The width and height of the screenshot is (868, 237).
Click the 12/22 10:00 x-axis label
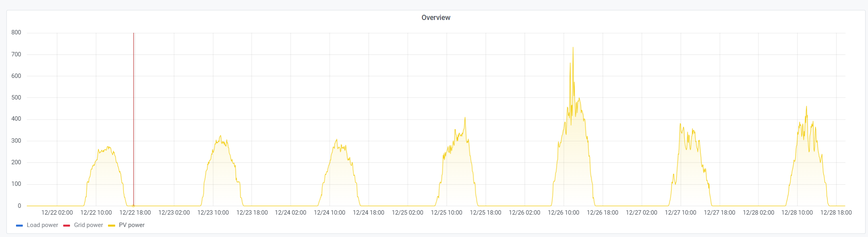pyautogui.click(x=96, y=213)
